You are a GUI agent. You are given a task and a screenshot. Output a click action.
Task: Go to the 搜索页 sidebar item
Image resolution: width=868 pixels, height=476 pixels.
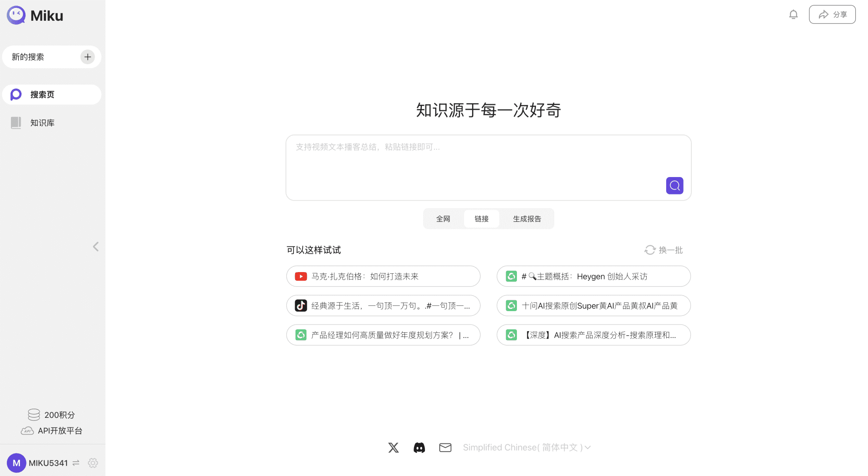[x=43, y=95]
